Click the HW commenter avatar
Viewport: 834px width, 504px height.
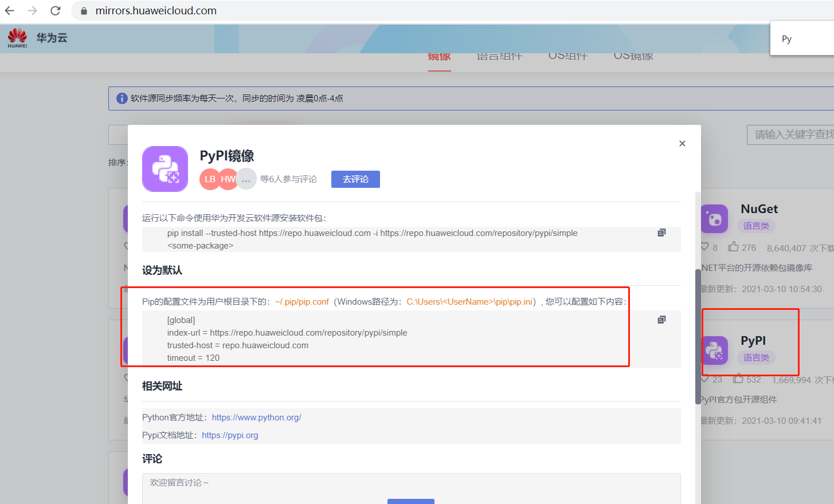coord(228,179)
